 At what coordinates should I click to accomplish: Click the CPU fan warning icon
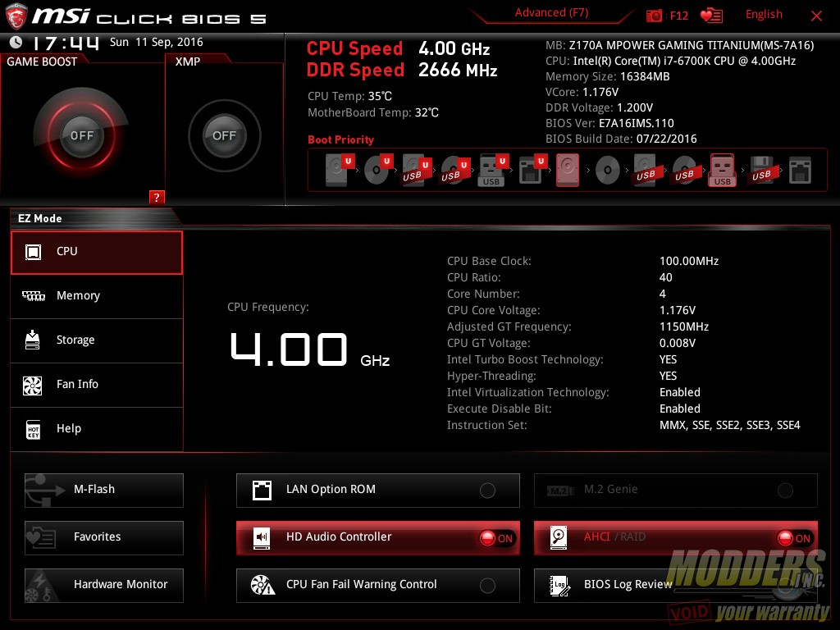[262, 585]
